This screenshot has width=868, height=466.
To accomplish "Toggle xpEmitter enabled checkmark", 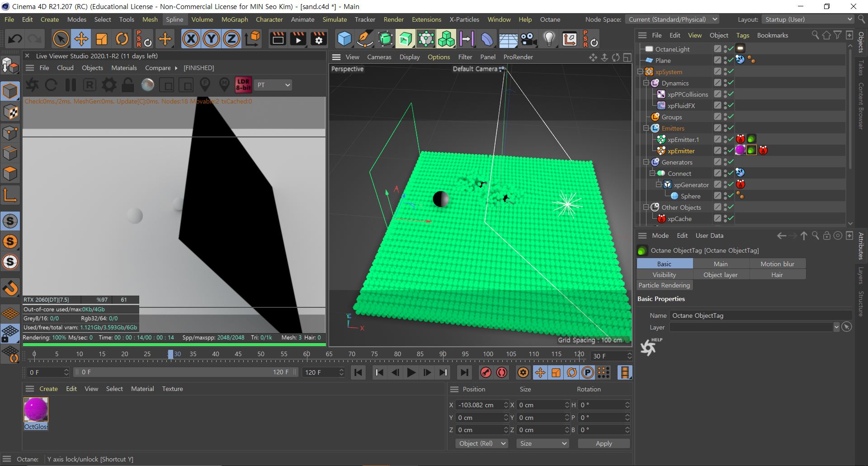I will (x=731, y=150).
